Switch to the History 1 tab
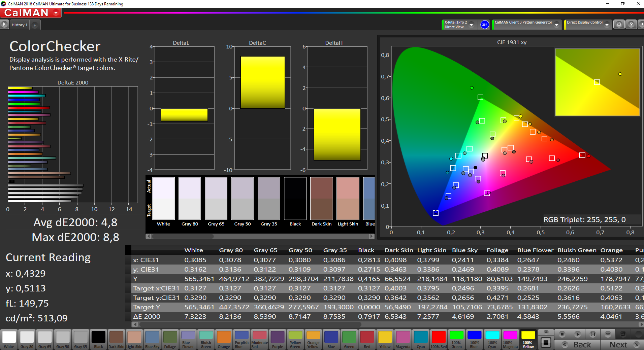This screenshot has height=350, width=644. coord(20,25)
